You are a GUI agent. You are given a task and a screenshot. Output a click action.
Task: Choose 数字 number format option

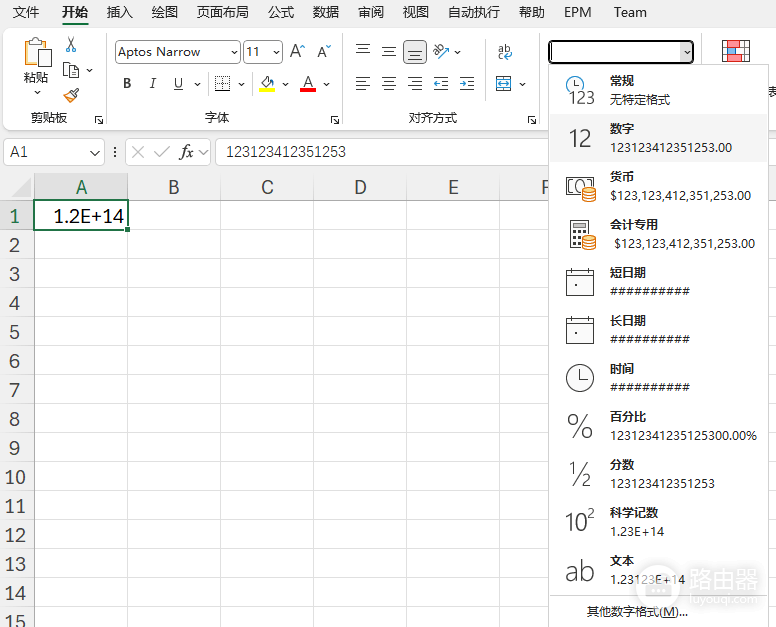click(658, 138)
